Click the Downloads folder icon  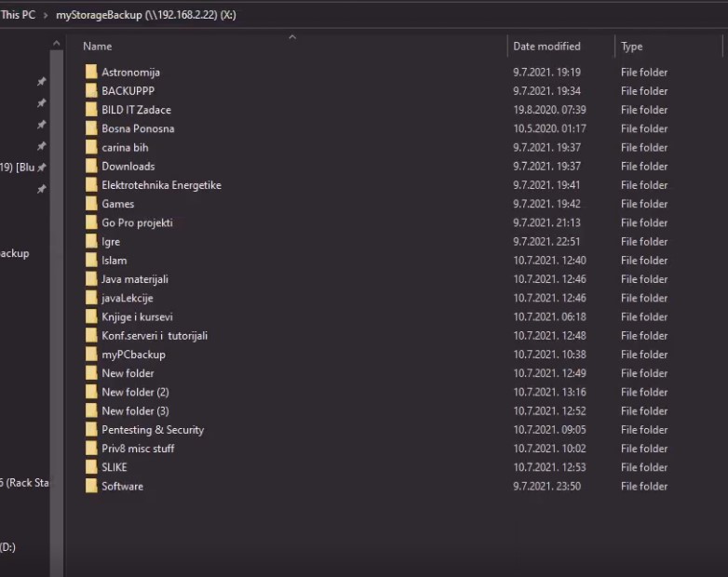(91, 167)
